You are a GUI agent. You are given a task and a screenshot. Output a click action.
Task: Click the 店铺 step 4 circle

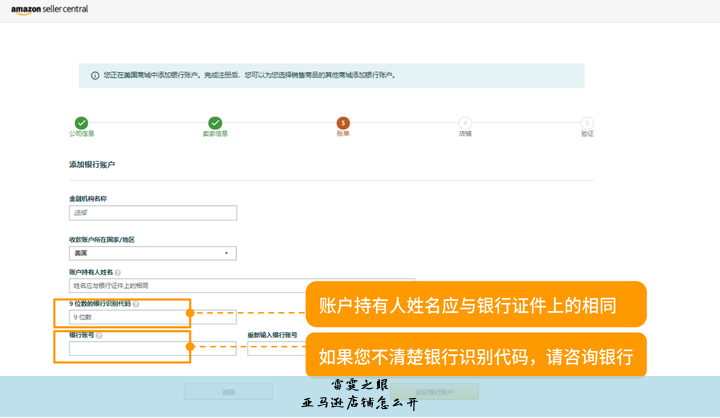tap(465, 123)
